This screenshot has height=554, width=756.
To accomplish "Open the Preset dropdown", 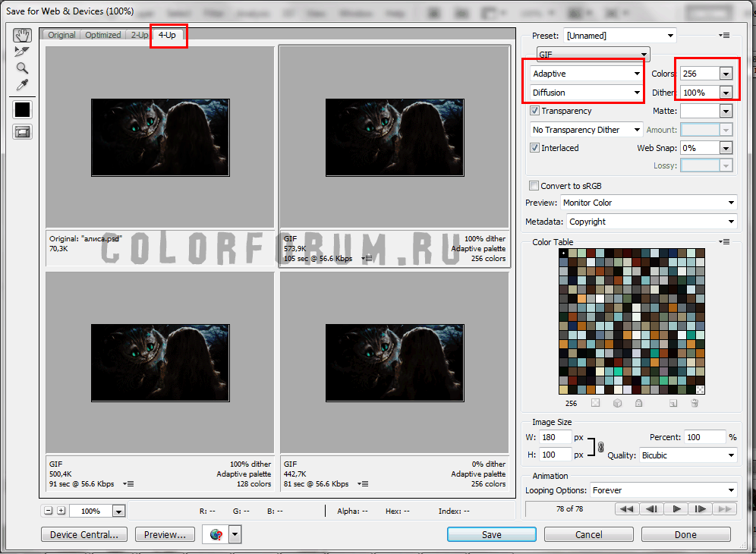I will tap(620, 35).
